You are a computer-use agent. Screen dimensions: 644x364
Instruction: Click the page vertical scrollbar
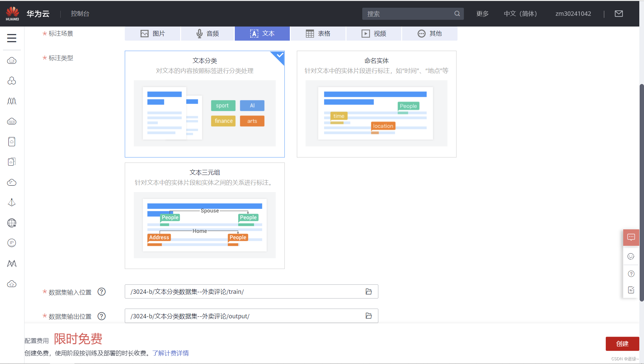(x=642, y=192)
